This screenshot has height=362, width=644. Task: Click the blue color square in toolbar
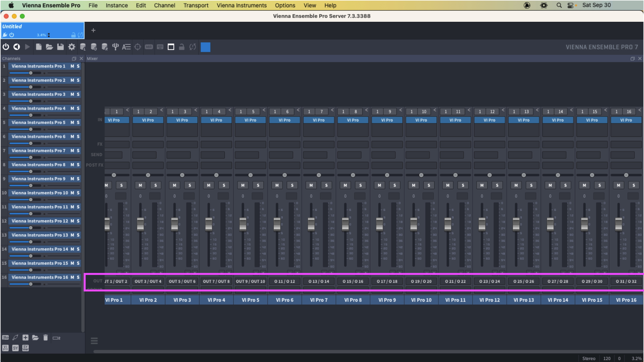pos(205,47)
